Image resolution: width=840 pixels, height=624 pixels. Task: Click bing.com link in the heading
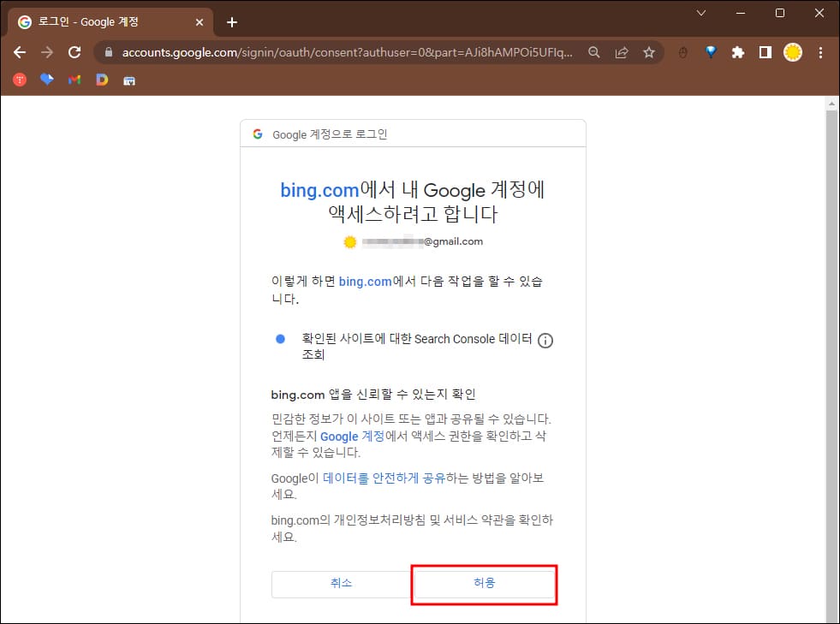click(319, 190)
